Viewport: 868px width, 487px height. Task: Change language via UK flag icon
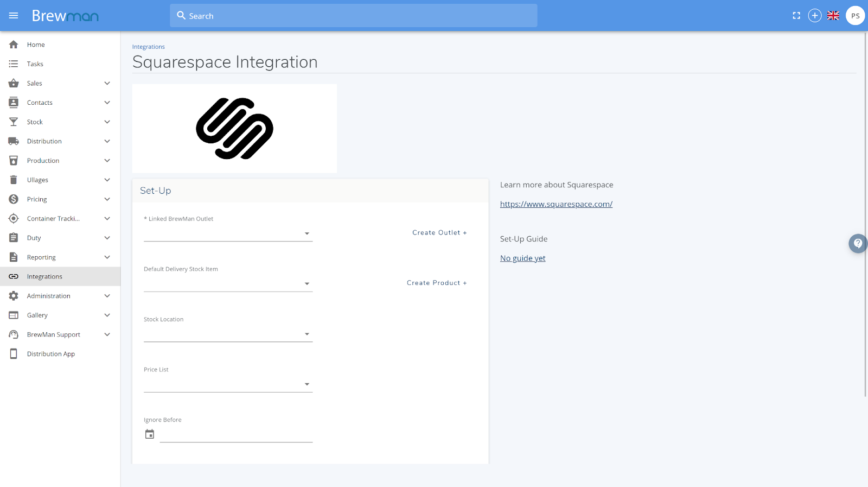click(833, 16)
